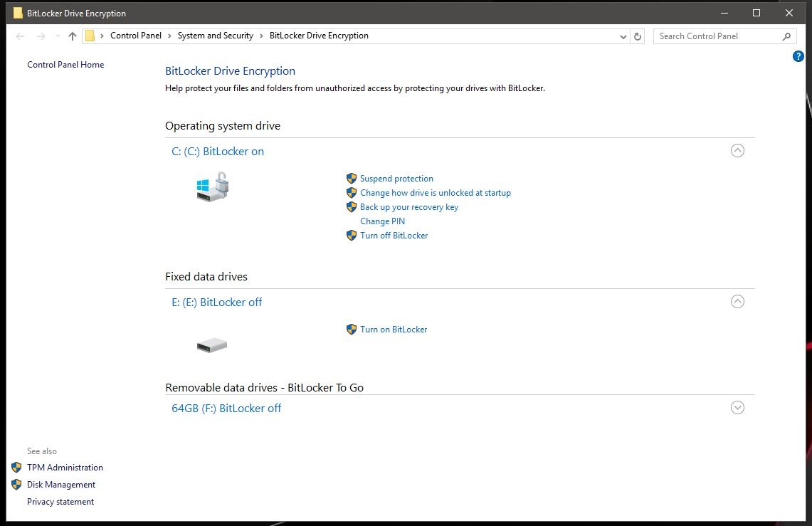Viewport: 812px width, 526px height.
Task: Collapse the E: drive section chevron
Action: tap(737, 301)
